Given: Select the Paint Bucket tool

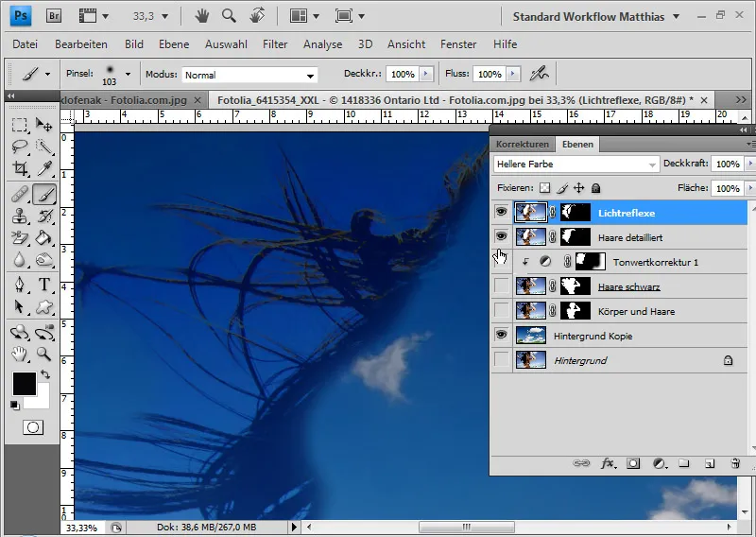Looking at the screenshot, I should pos(44,238).
